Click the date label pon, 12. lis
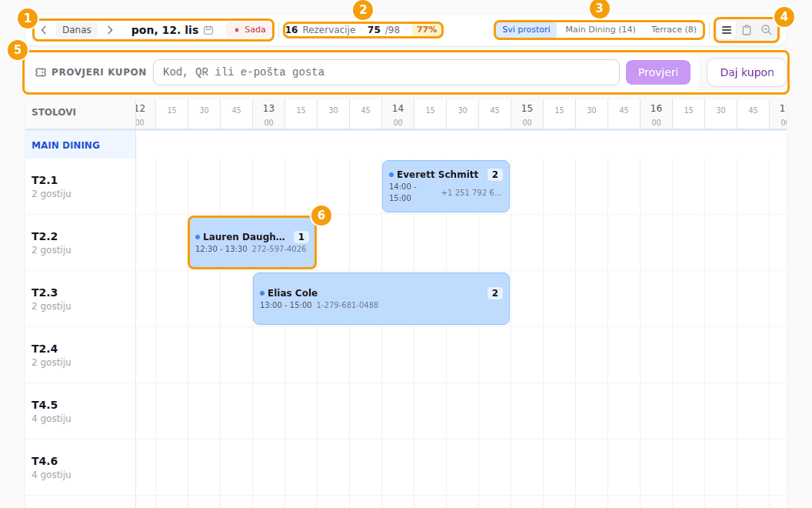Image resolution: width=812 pixels, height=508 pixels. [165, 30]
